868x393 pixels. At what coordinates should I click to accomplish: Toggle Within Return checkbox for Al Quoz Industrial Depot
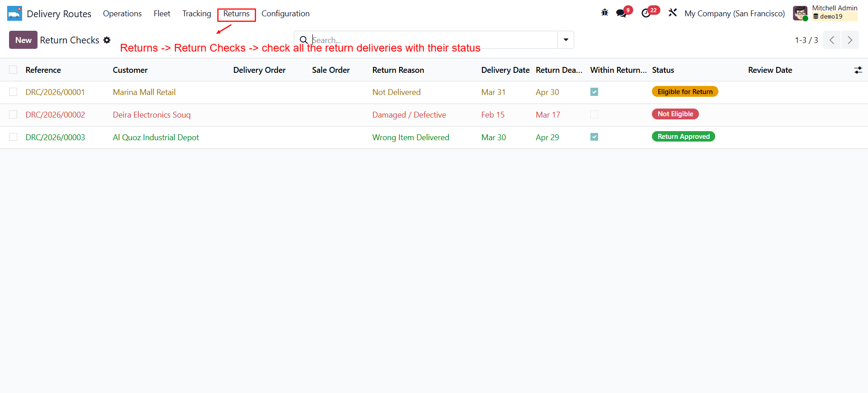pyautogui.click(x=594, y=137)
